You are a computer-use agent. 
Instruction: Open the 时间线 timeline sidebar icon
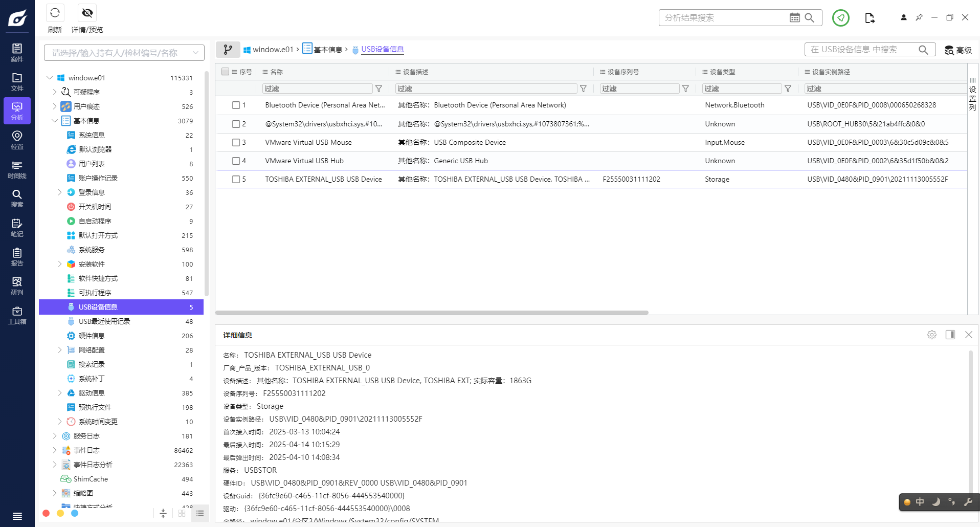17,169
